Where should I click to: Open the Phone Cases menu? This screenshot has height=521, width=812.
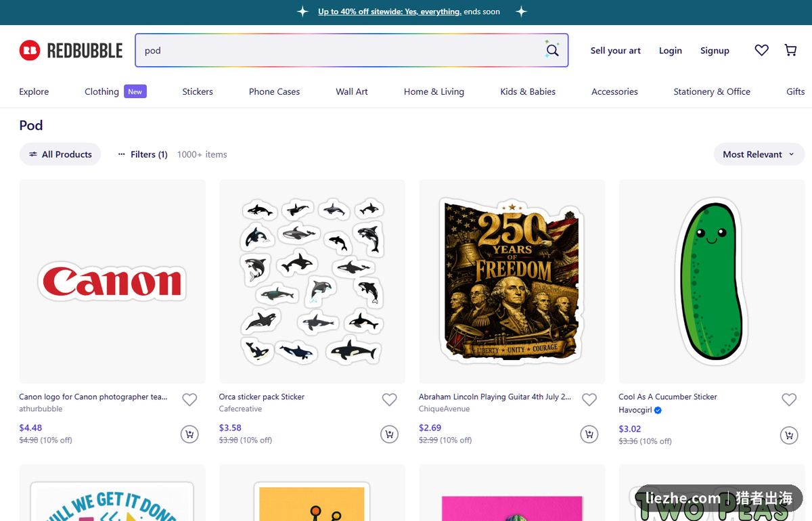click(x=274, y=91)
